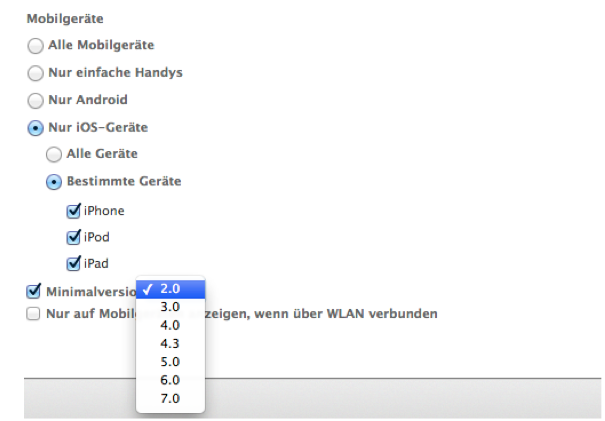Pick version 4.0 in the dropdown list

(171, 325)
